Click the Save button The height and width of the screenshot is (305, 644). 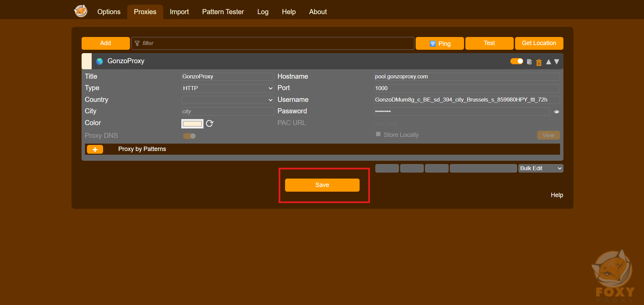pos(322,185)
